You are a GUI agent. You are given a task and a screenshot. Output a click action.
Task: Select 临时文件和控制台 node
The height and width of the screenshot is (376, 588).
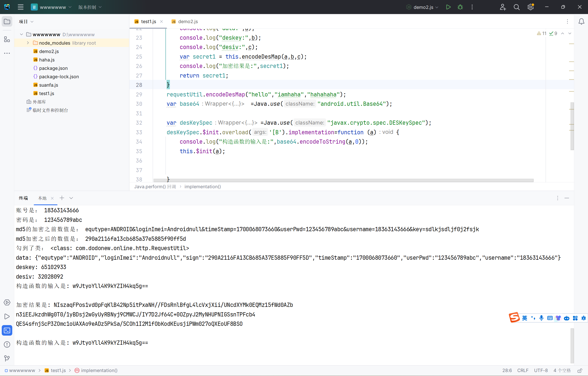50,110
